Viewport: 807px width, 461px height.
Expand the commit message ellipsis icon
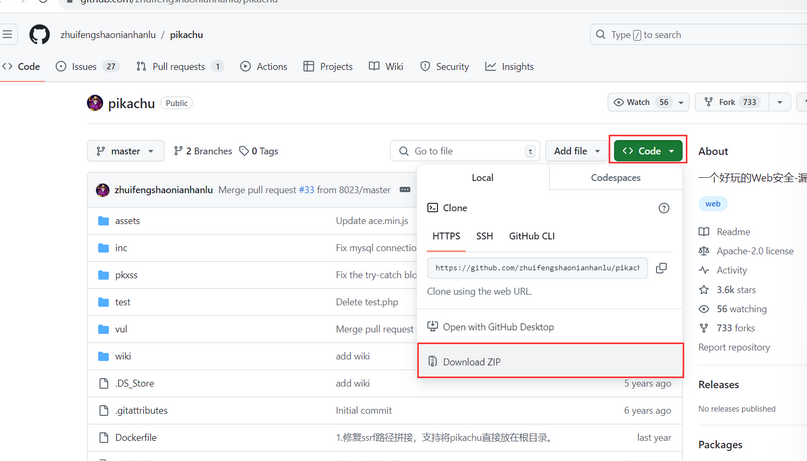tap(405, 190)
